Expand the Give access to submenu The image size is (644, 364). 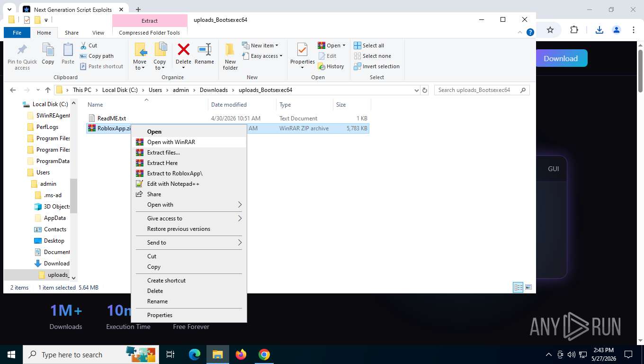188,218
